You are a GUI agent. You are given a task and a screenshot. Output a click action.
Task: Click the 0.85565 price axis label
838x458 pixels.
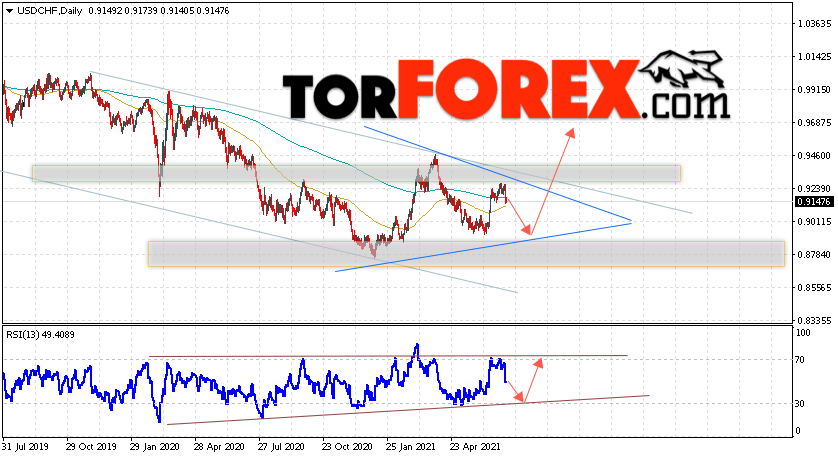coord(814,288)
